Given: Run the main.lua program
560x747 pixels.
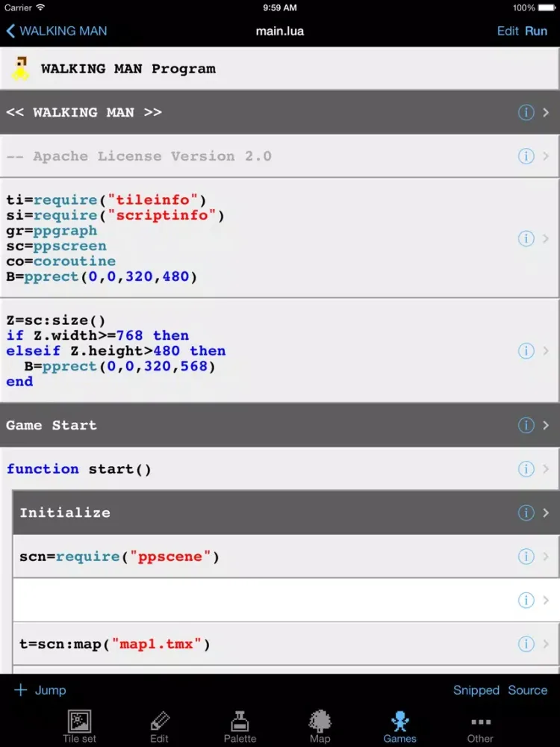Looking at the screenshot, I should pos(536,31).
